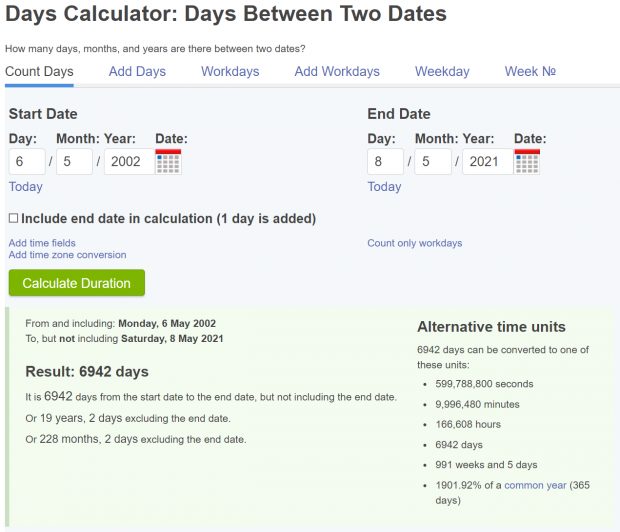The image size is (620, 532).
Task: Go to the Weekday tab
Action: click(442, 72)
